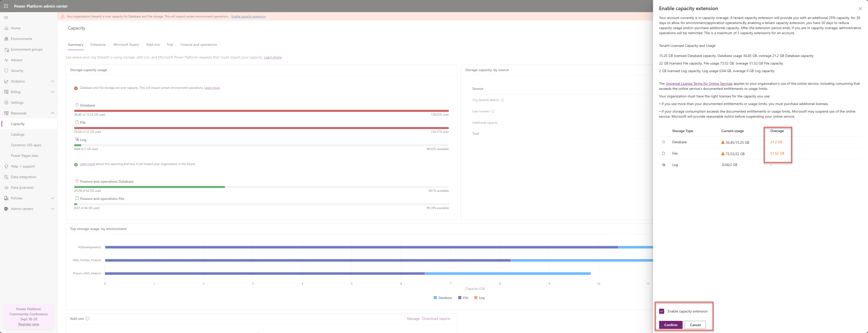Switch to the Dataverse tab
Viewport: 868px width, 333px height.
(98, 45)
